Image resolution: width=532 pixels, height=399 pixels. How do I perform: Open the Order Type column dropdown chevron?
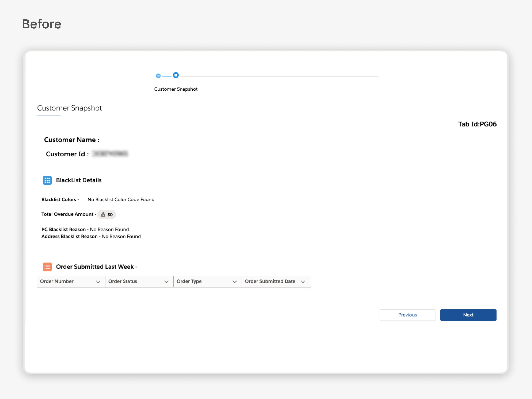point(234,282)
